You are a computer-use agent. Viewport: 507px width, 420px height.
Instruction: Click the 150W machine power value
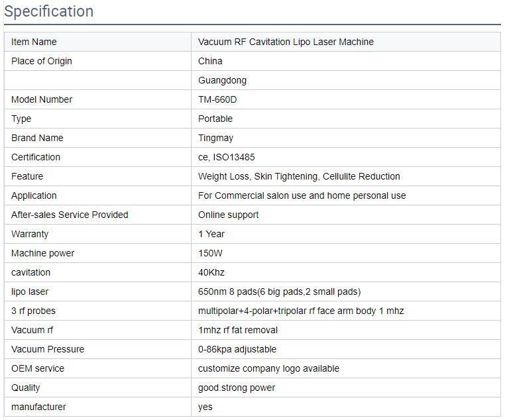coord(210,253)
